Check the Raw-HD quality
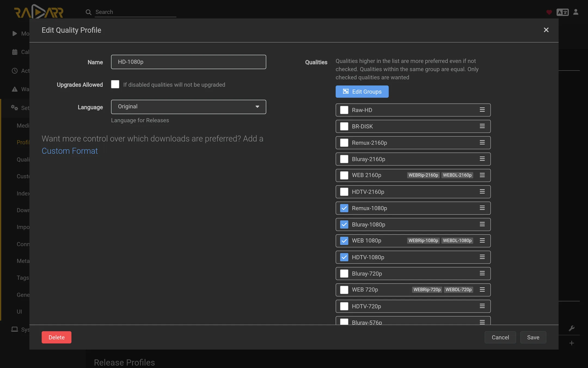The image size is (588, 368). (344, 110)
